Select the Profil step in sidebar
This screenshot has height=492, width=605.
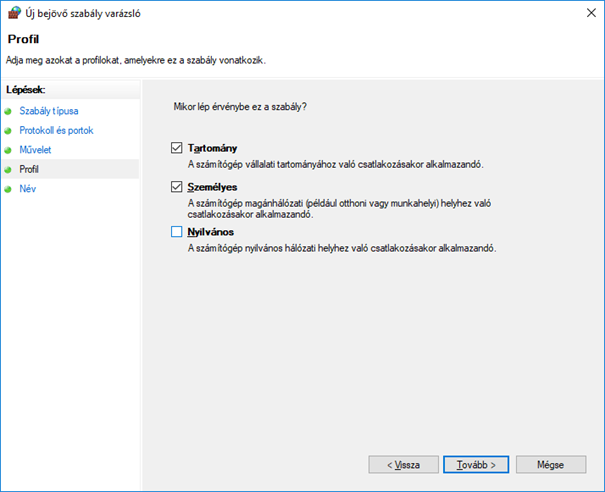pyautogui.click(x=30, y=170)
